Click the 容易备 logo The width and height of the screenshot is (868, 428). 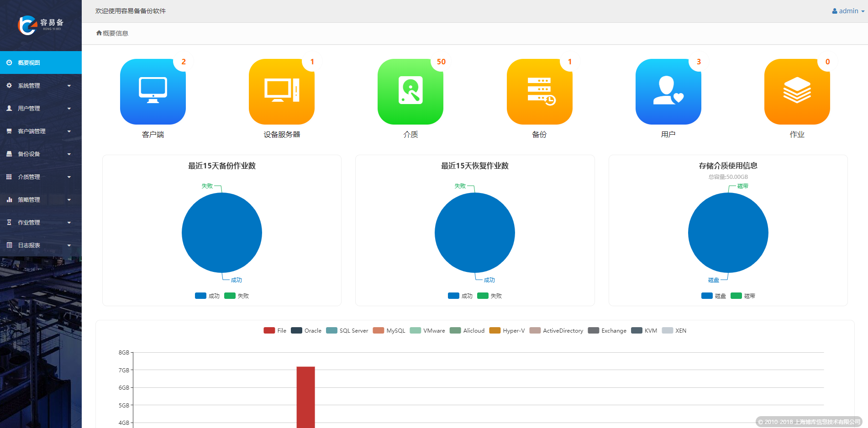tap(41, 25)
